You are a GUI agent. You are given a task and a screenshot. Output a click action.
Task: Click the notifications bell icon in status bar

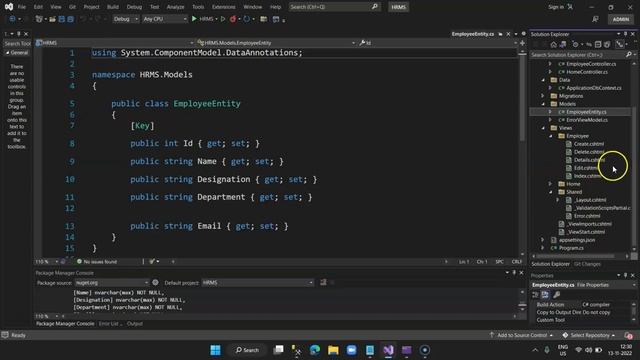629,335
